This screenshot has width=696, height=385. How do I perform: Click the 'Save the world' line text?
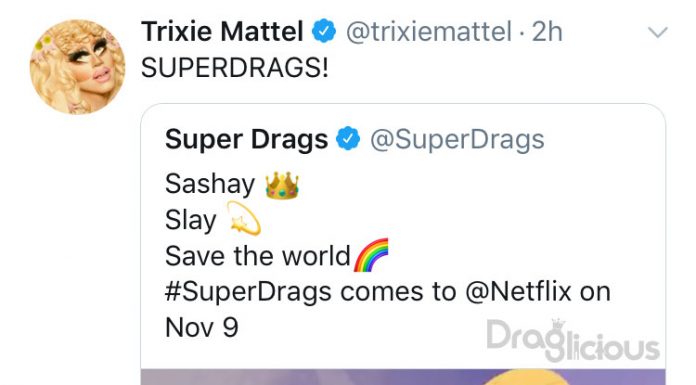258,256
